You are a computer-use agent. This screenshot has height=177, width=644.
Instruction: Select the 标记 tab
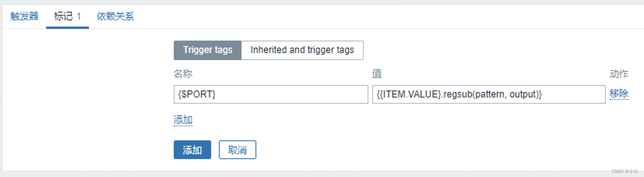(63, 16)
